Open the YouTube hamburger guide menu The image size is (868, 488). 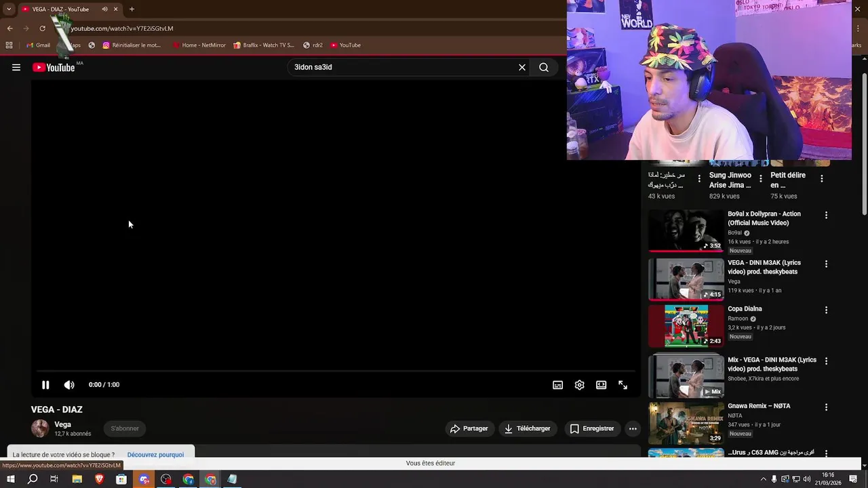(x=16, y=67)
